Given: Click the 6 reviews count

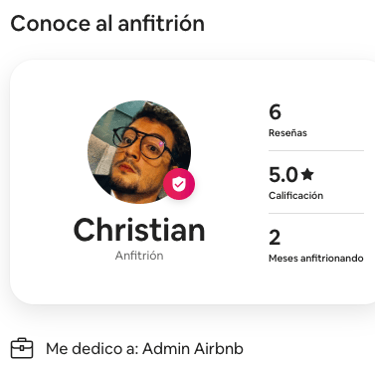Looking at the screenshot, I should point(275,112).
